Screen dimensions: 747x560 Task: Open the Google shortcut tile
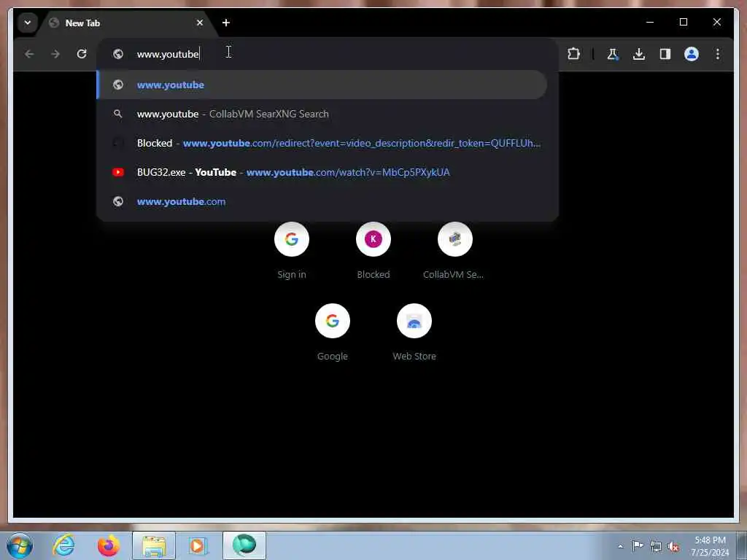333,332
